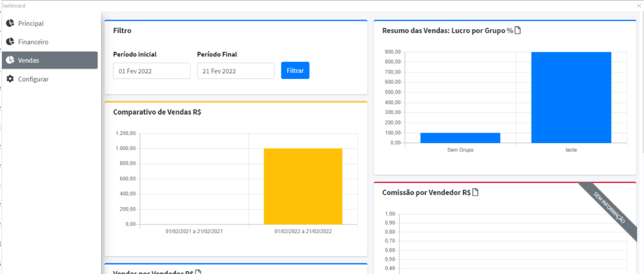Click the Financeiro pie chart icon
This screenshot has width=644, height=274.
(x=10, y=42)
